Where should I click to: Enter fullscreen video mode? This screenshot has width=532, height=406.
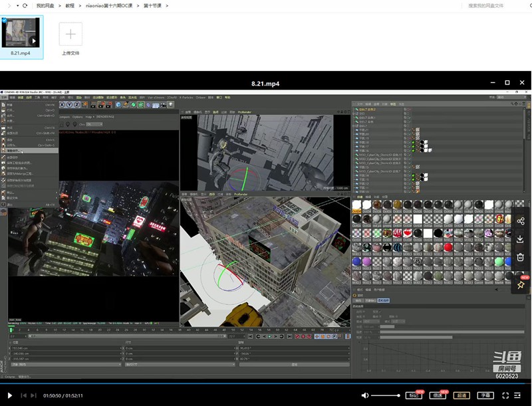[x=505, y=395]
